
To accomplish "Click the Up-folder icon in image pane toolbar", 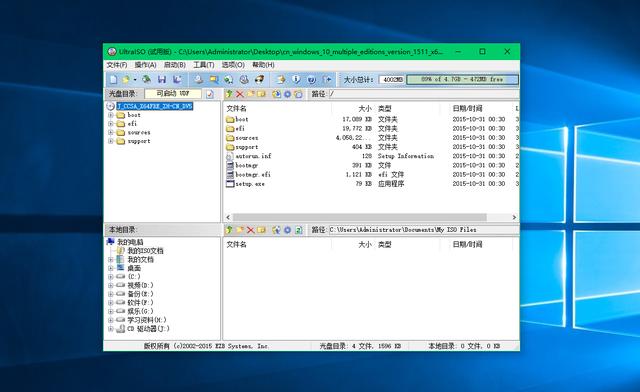I will coord(229,94).
